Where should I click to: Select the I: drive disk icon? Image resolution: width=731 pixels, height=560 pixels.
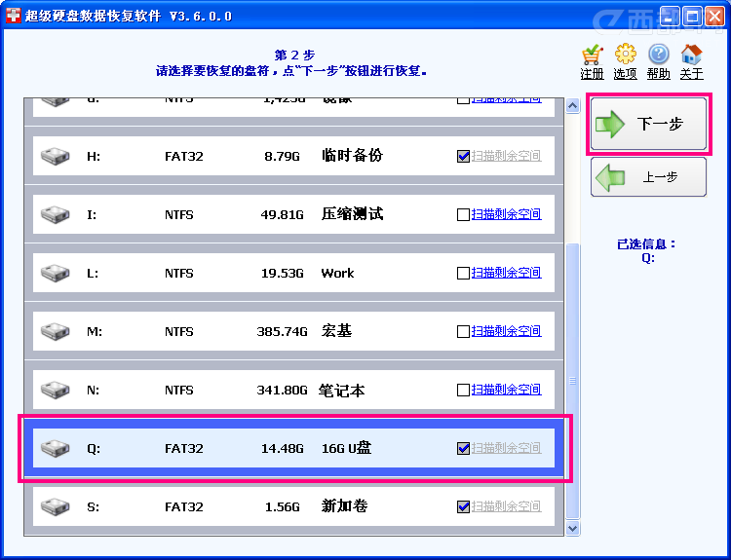pyautogui.click(x=55, y=214)
